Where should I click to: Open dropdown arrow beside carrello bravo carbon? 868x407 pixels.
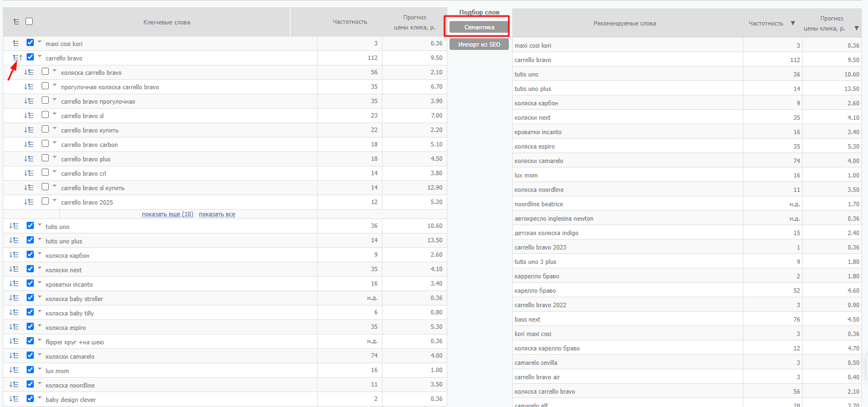55,143
